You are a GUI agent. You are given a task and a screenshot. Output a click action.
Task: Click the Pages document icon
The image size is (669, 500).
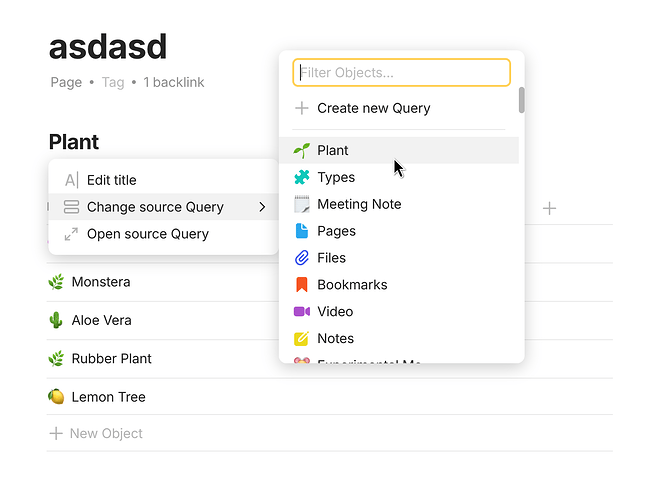(302, 231)
